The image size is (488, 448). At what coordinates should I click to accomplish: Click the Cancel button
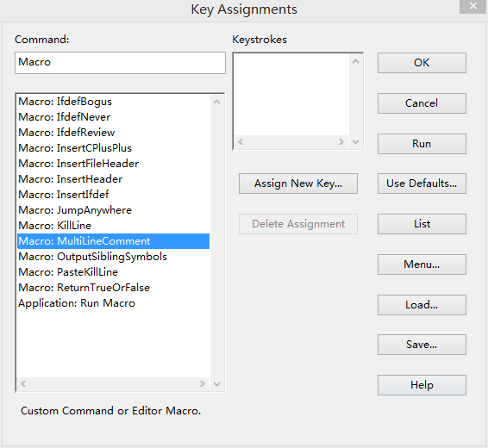coord(422,103)
